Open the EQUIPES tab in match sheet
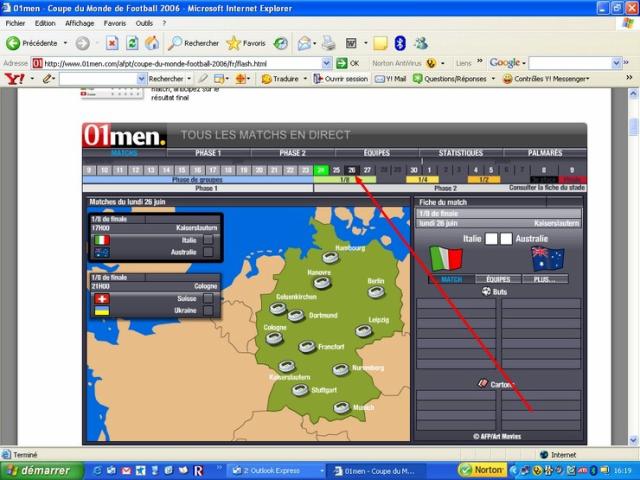The width and height of the screenshot is (640, 480). pyautogui.click(x=498, y=280)
